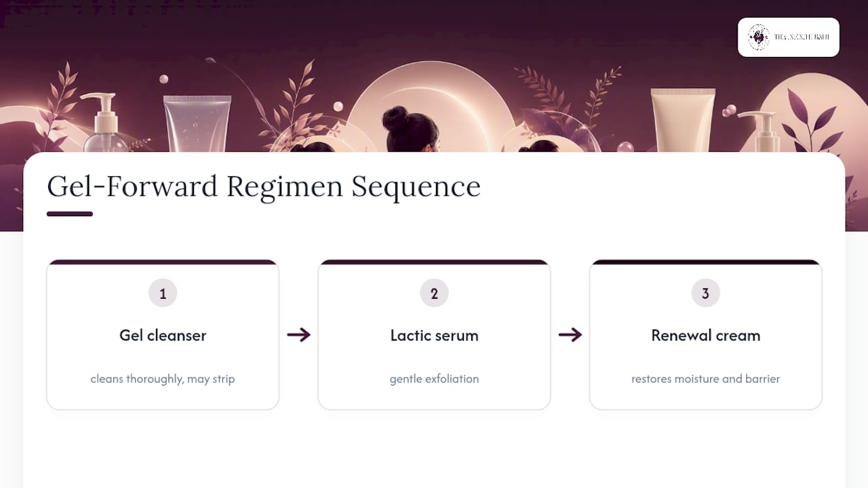Click the step 2 number circle
Image resolution: width=868 pixels, height=488 pixels.
[x=434, y=293]
